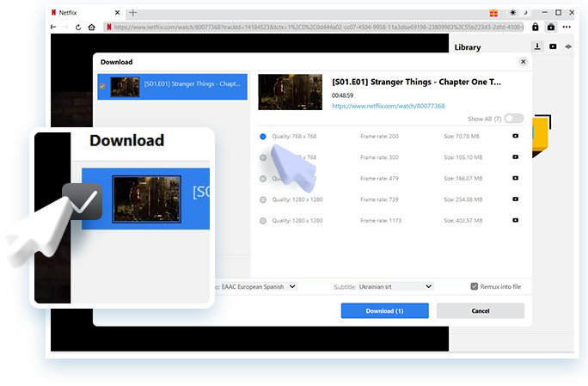Reload the page with the refresh icon

78,27
